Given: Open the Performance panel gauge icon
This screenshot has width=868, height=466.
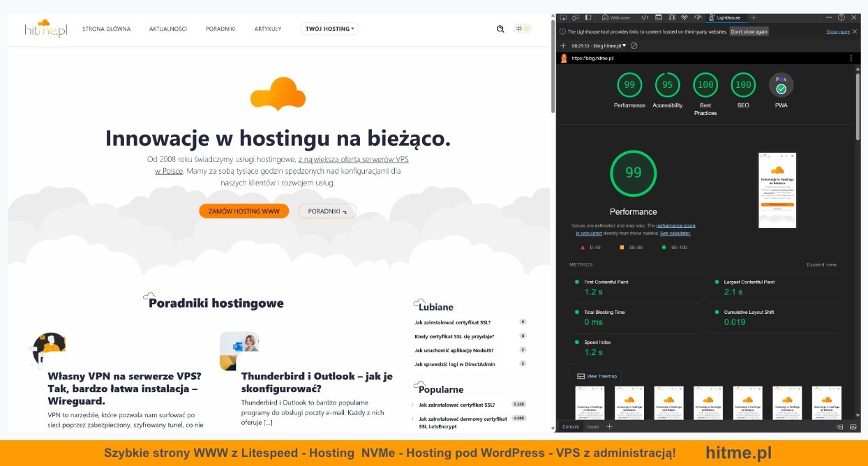Looking at the screenshot, I should tap(697, 17).
